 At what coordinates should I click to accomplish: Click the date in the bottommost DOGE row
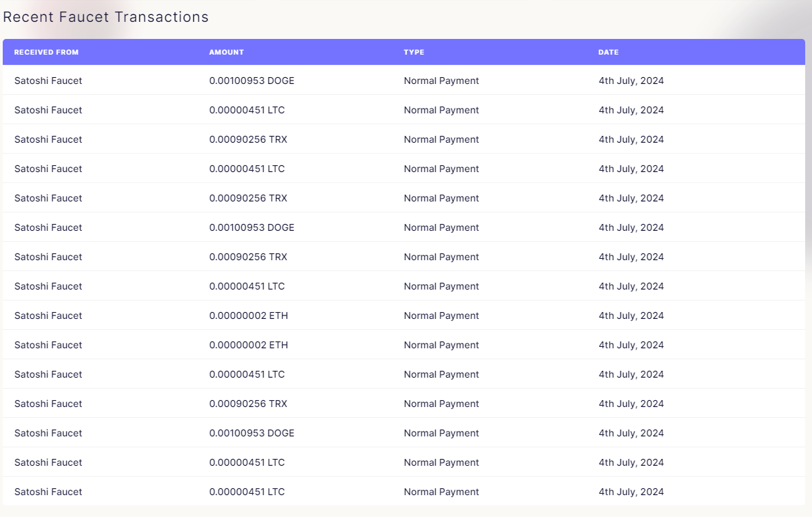(631, 433)
